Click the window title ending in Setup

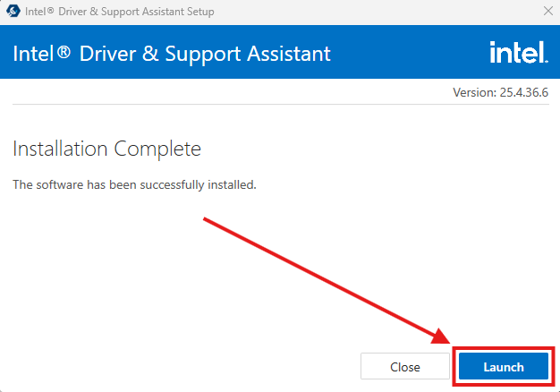click(120, 12)
